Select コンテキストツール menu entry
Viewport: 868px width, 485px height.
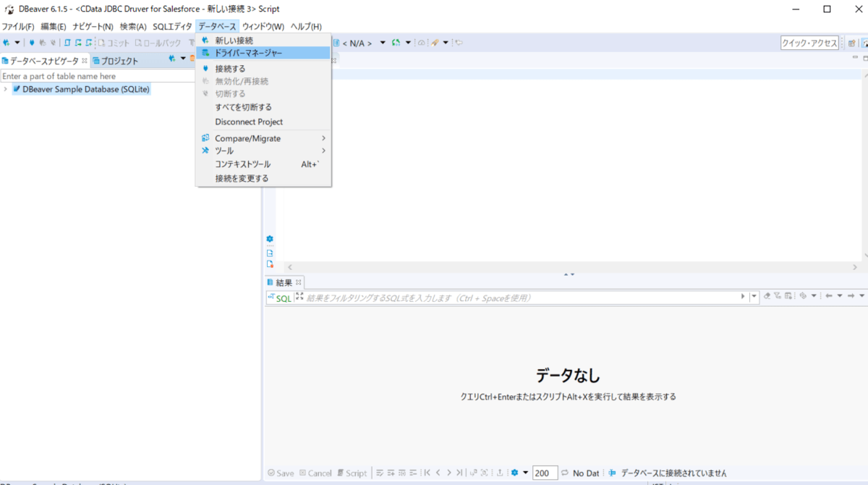[x=263, y=164]
